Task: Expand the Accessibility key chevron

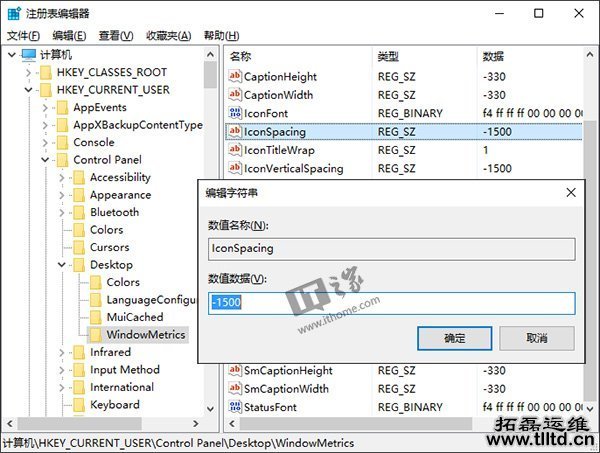Action: coord(62,177)
